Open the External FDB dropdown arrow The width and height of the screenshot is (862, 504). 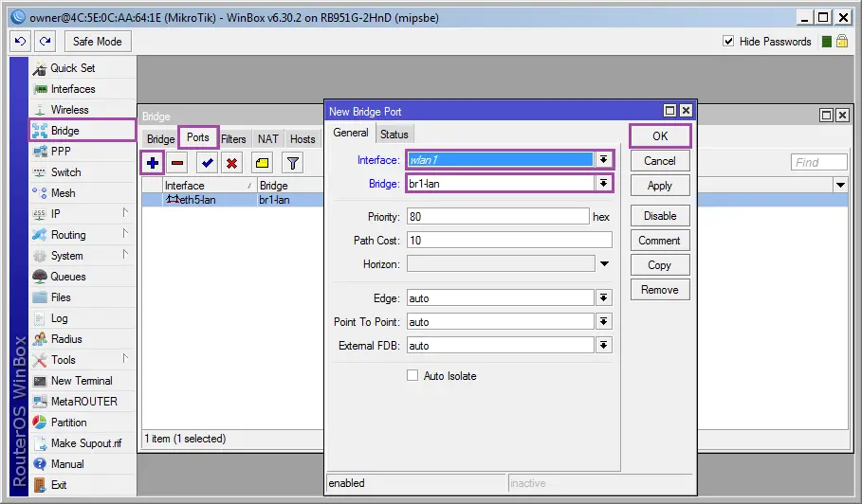(604, 346)
